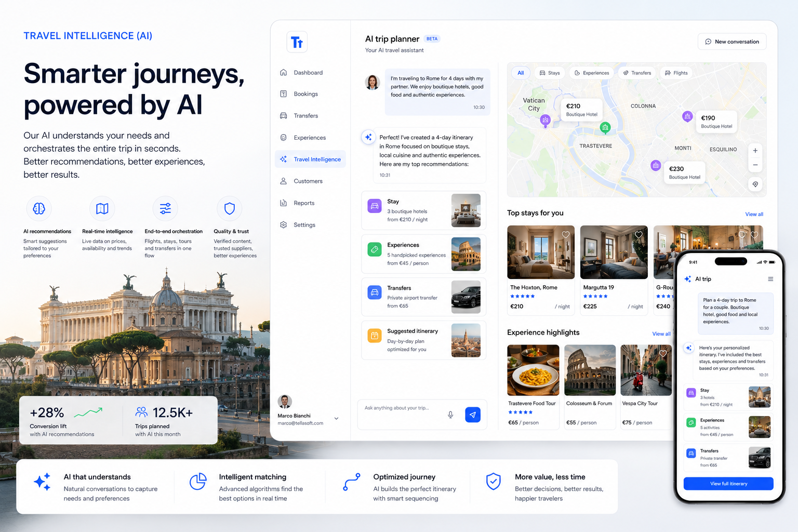Click the green map marker
798x532 pixels.
(605, 127)
